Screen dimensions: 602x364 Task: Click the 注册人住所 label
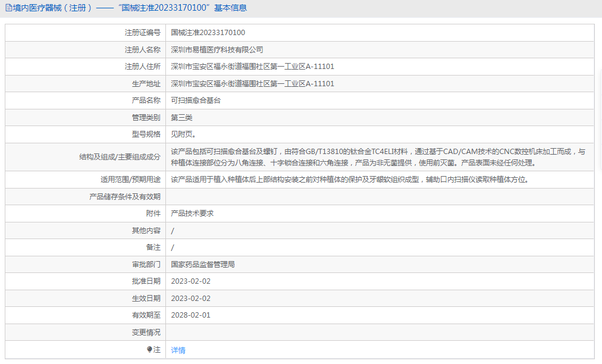[142, 67]
